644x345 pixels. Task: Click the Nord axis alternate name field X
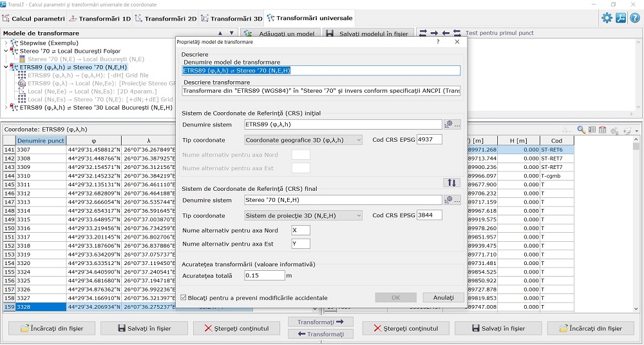(x=301, y=230)
